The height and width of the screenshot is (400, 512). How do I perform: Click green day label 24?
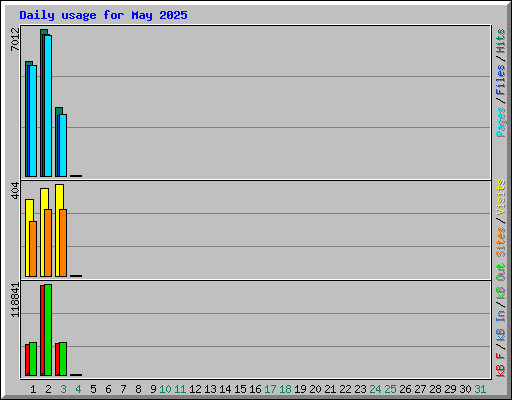375,389
